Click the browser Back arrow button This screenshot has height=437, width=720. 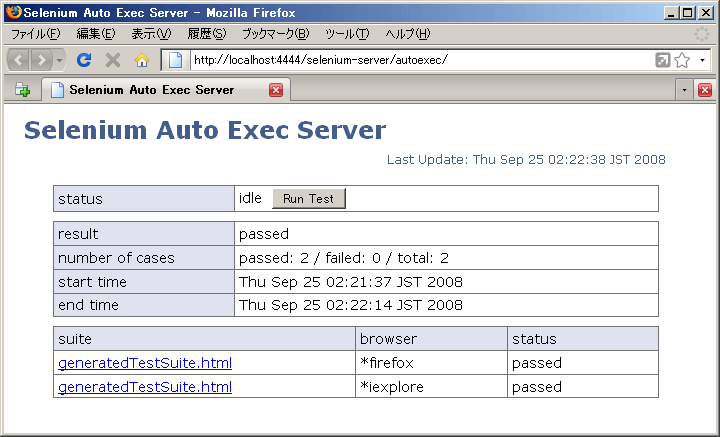coord(19,60)
